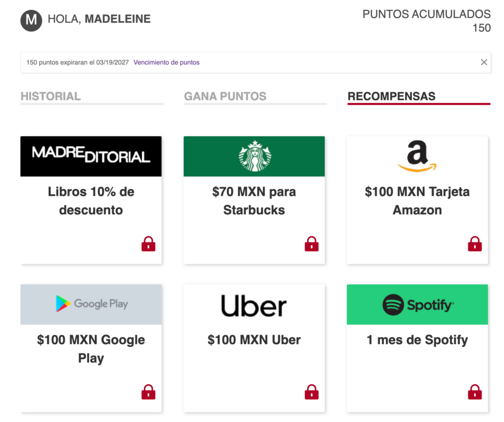
Task: Click the Starbucks logo on the reward card
Action: 254,155
